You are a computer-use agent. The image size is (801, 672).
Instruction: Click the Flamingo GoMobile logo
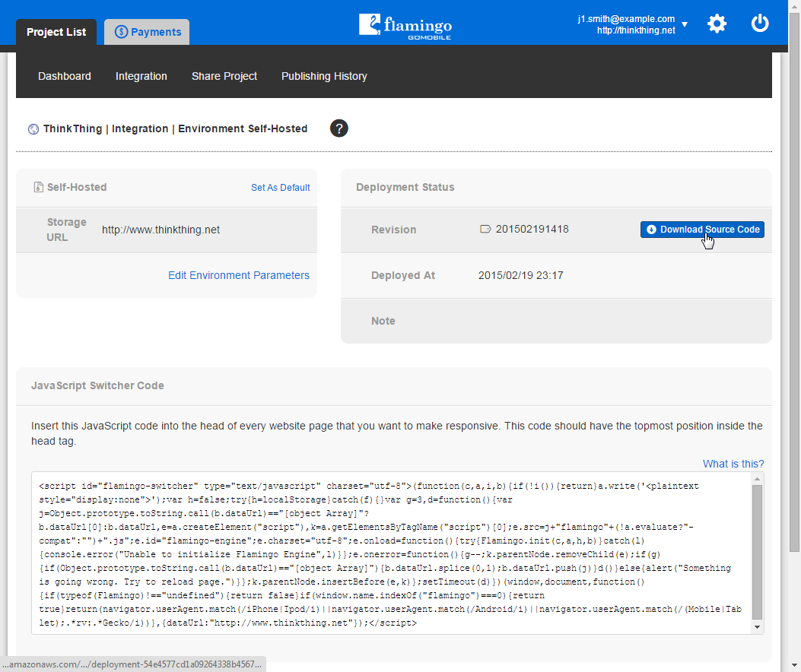[405, 26]
